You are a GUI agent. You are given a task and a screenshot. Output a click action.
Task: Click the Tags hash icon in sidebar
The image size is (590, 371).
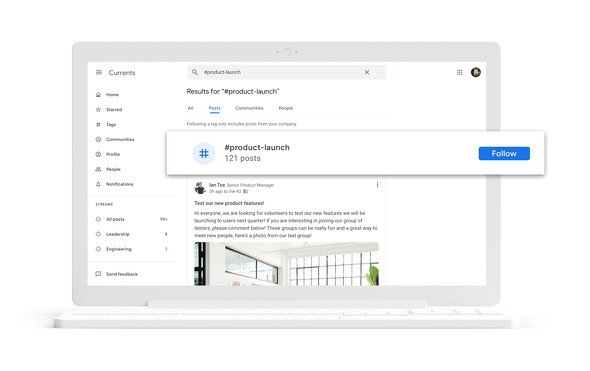point(98,124)
